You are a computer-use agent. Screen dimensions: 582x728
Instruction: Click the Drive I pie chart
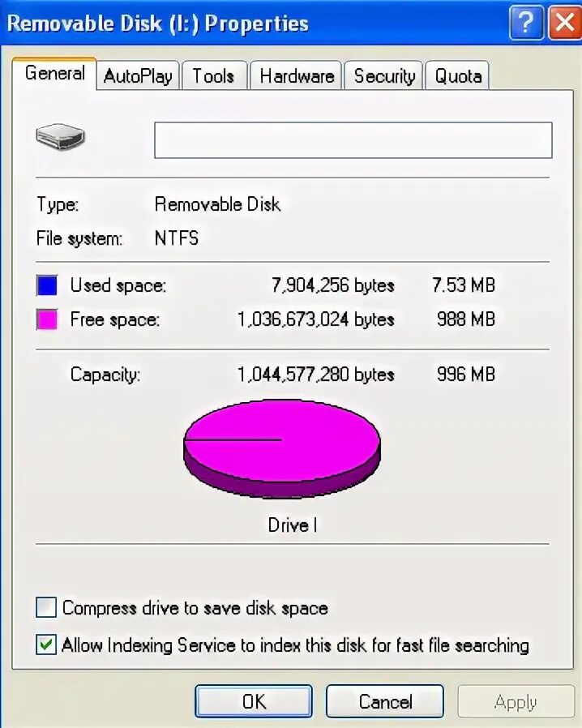click(x=282, y=448)
